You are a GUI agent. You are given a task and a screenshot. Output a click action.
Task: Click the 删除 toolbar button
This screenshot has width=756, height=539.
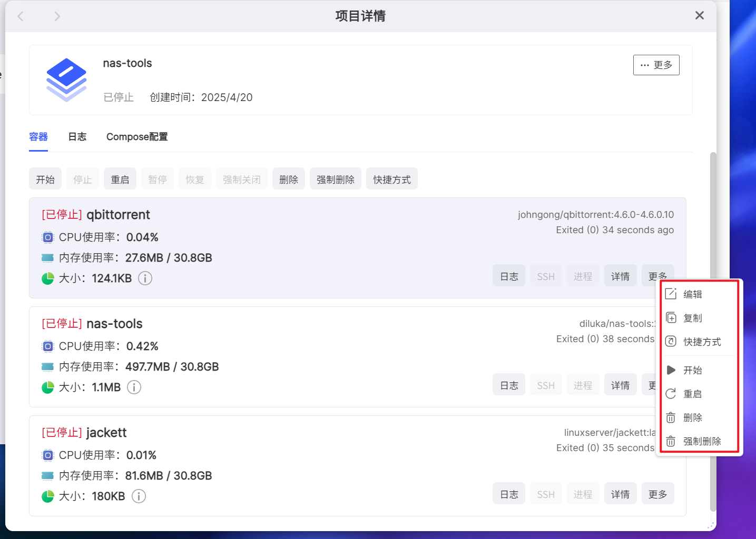[289, 179]
